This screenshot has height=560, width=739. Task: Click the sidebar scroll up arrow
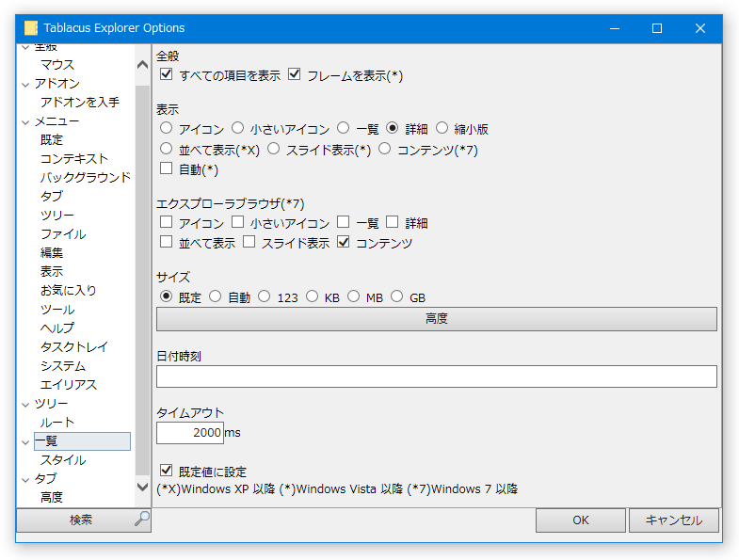[x=142, y=65]
